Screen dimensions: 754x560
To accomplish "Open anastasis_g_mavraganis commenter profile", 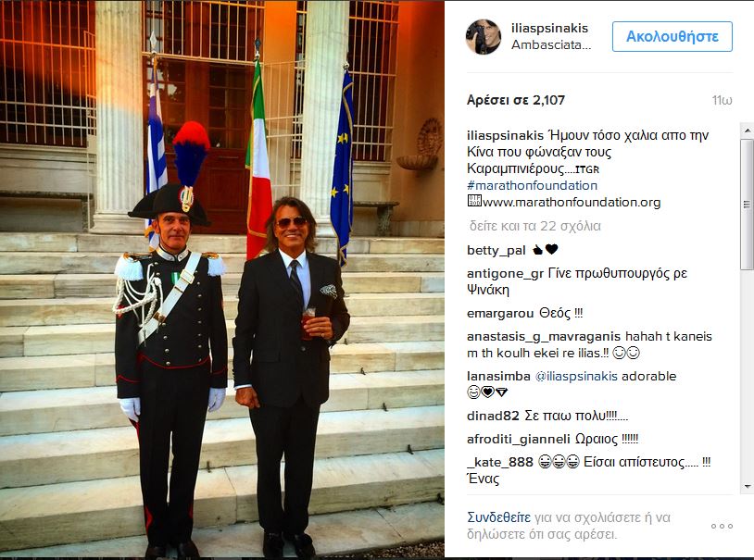I will coord(544,337).
